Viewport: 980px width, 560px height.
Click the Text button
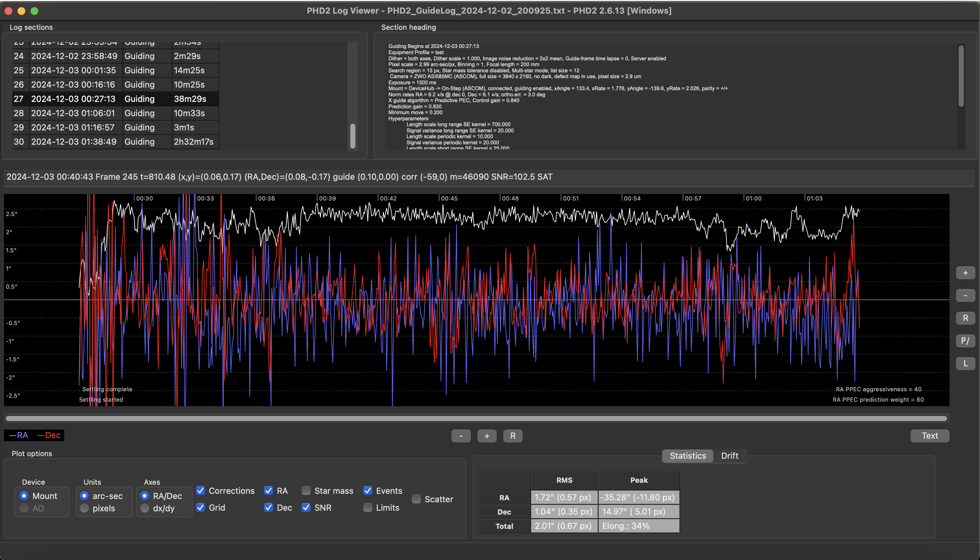tap(929, 436)
